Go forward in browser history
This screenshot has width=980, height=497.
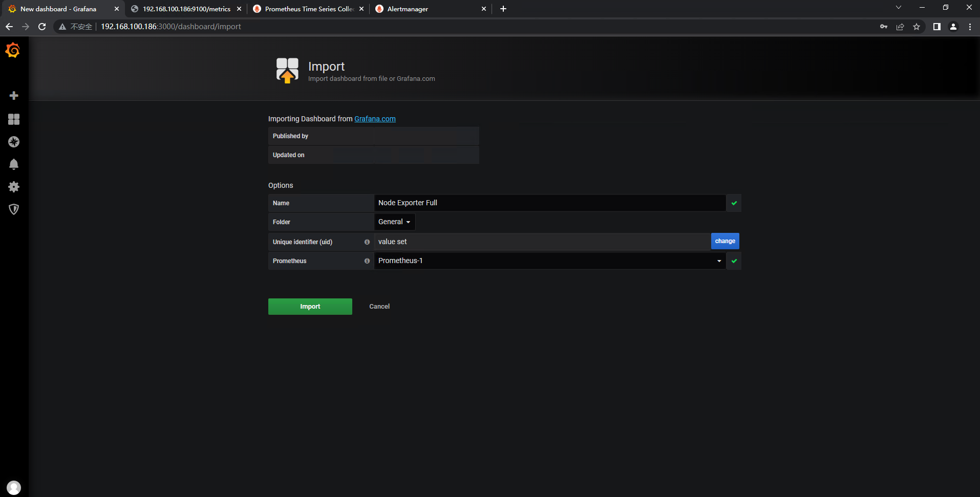[26, 27]
